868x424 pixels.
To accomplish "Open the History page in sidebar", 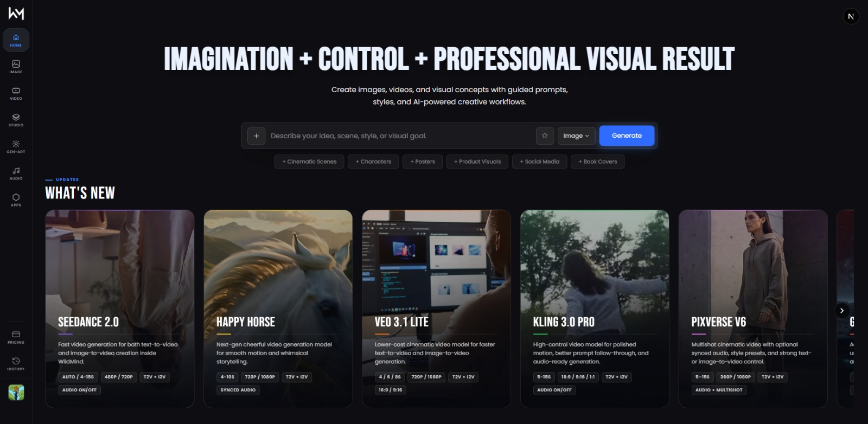I will click(x=16, y=364).
